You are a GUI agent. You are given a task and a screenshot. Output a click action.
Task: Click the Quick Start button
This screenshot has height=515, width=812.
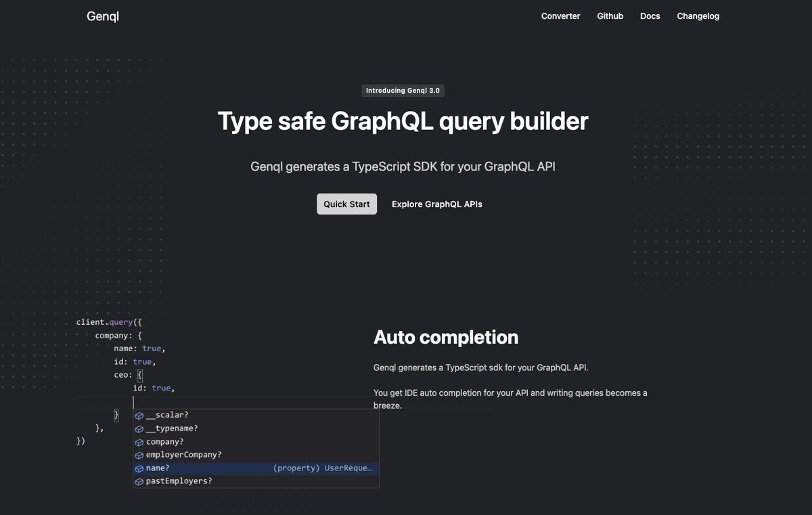[x=346, y=204]
